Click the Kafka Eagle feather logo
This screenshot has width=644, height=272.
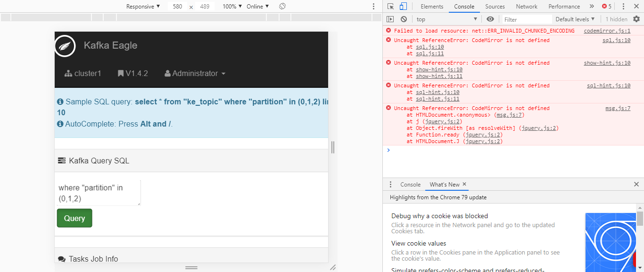(x=65, y=46)
